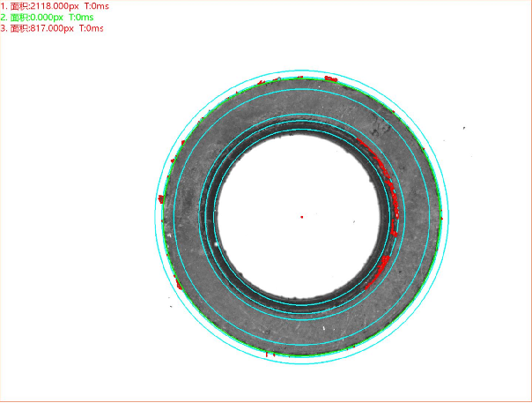
Task: Click the white spot at the left inner hole edge
Action: click(x=217, y=244)
